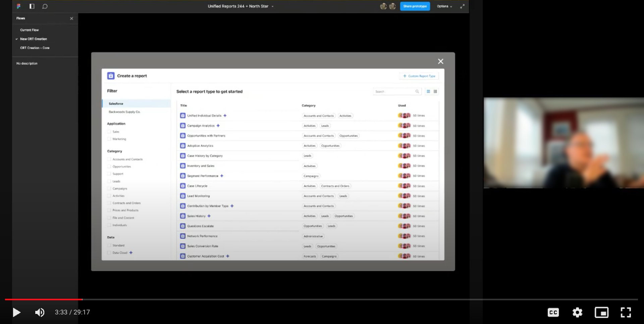
Task: Sort by the Used column header
Action: (x=402, y=105)
